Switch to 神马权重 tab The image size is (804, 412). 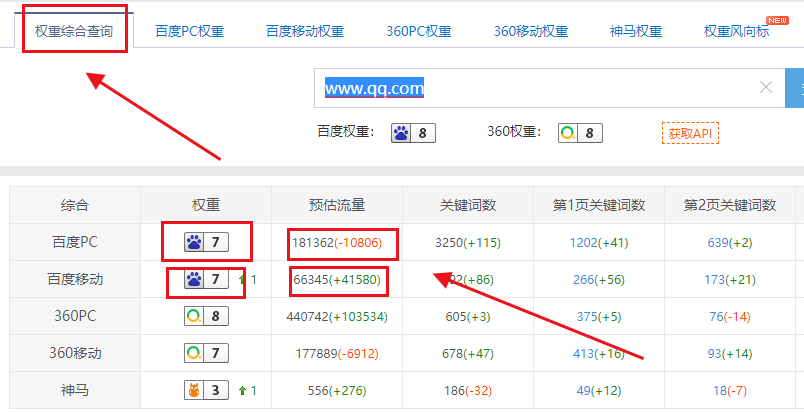click(x=636, y=31)
